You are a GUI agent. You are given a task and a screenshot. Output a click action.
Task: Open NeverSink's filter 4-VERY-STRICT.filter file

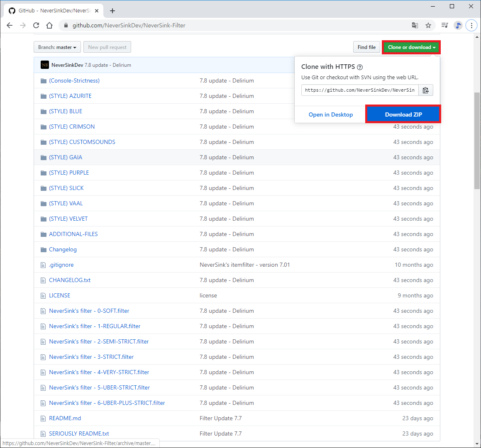coord(99,372)
